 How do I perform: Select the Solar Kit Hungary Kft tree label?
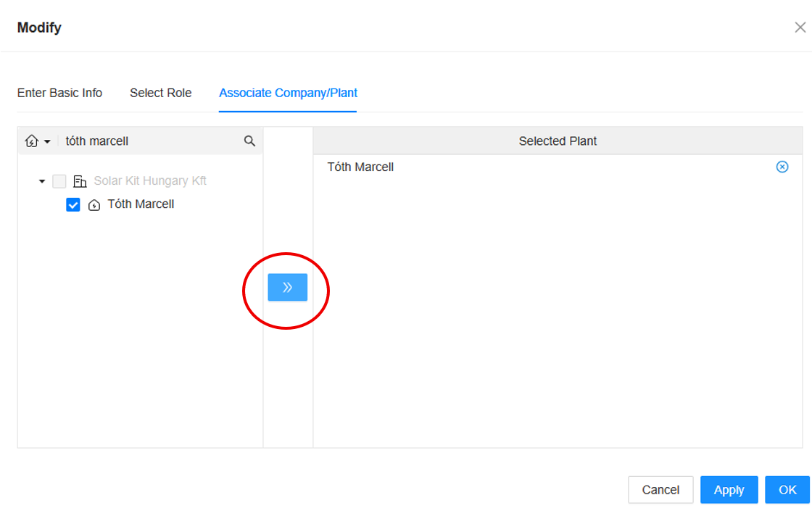150,181
